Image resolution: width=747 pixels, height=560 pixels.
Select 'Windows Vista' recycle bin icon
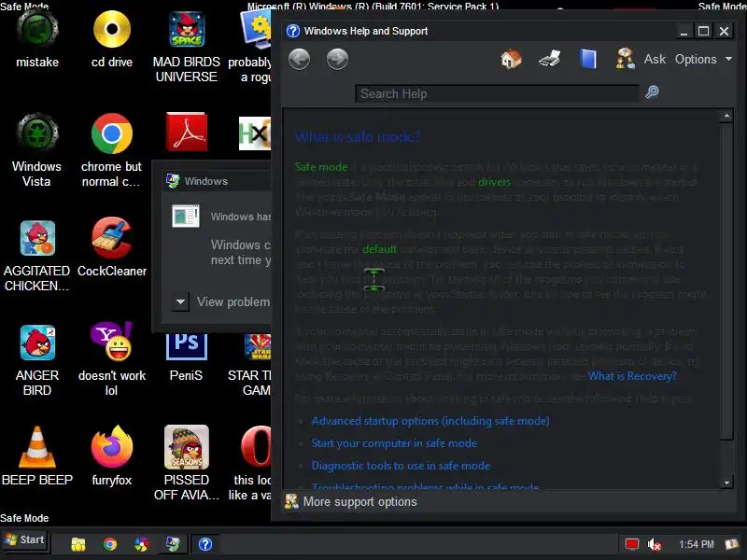click(37, 150)
